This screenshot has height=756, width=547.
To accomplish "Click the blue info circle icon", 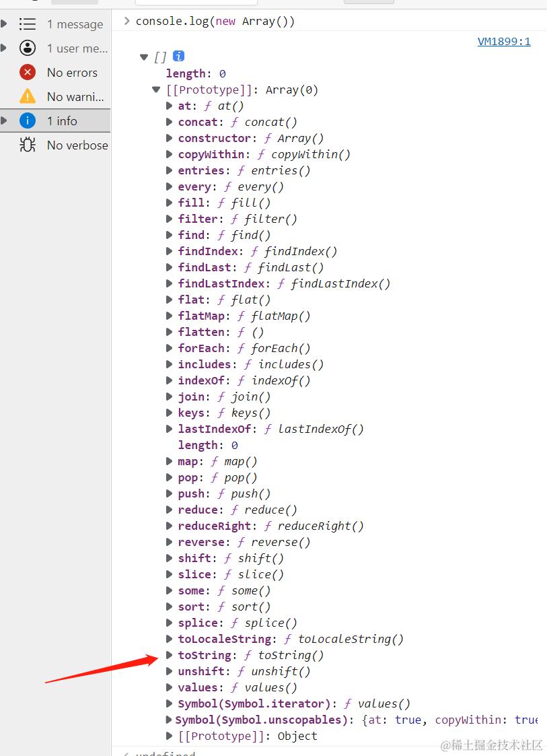I will 27,121.
